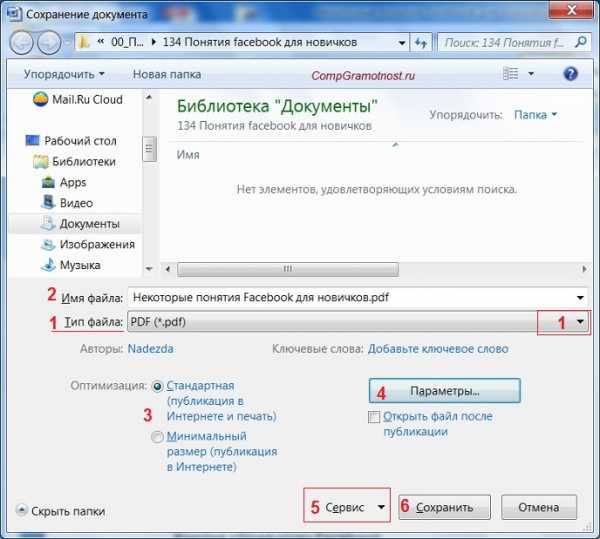The width and height of the screenshot is (600, 539).
Task: Click the Nadezda author link
Action: 150,349
